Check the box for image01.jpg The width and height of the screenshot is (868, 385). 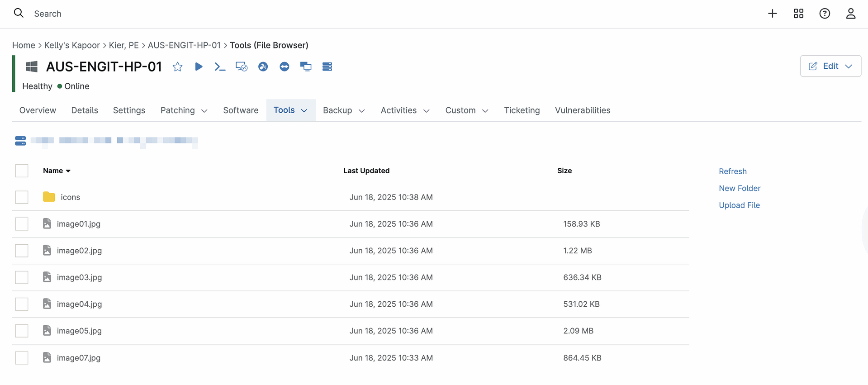22,224
